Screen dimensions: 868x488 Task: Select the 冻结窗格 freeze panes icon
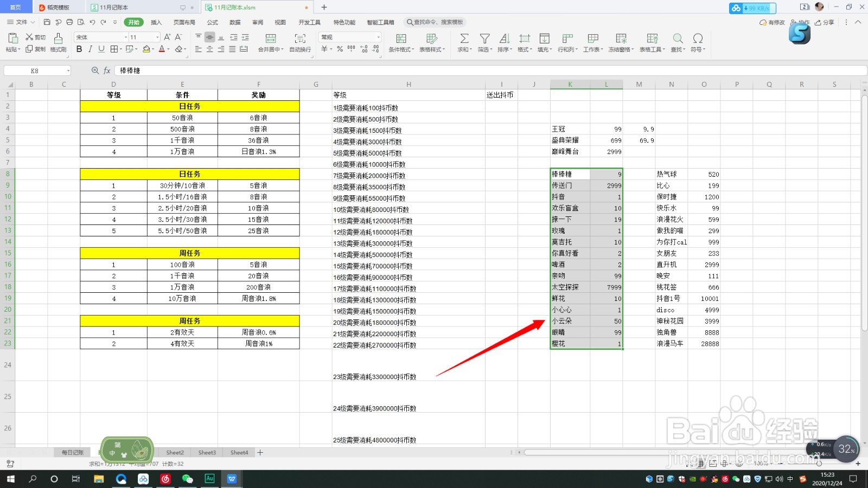coord(620,42)
